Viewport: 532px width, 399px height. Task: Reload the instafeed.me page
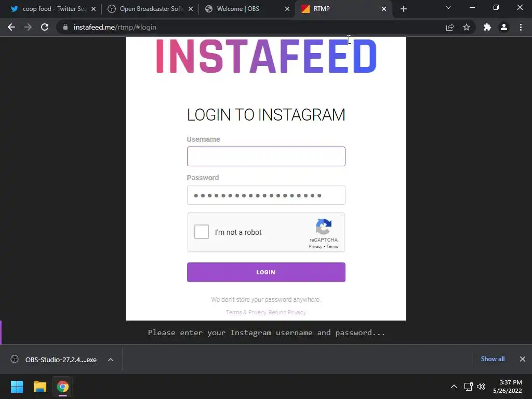coord(45,27)
